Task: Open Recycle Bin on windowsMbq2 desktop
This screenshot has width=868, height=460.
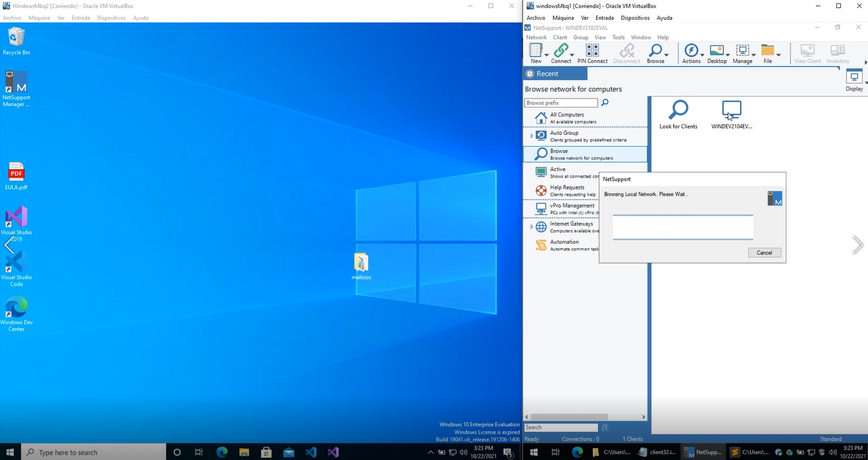Action: (x=16, y=41)
